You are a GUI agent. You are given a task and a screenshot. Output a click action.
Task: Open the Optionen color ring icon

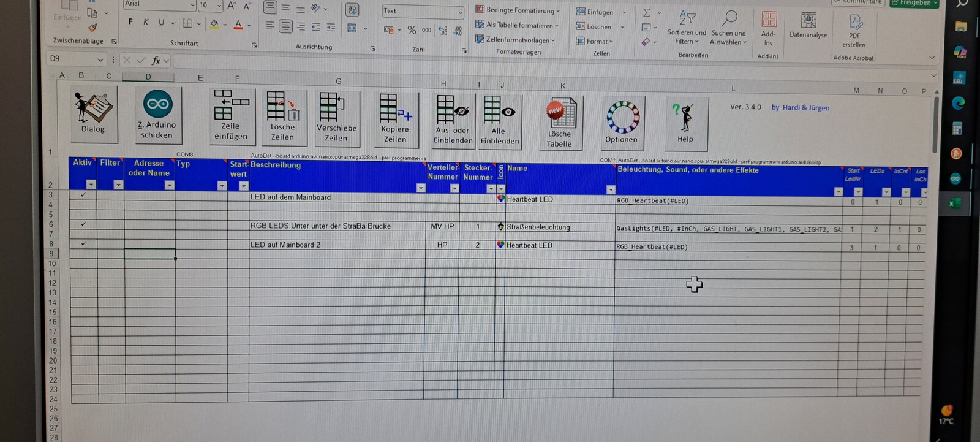click(622, 123)
